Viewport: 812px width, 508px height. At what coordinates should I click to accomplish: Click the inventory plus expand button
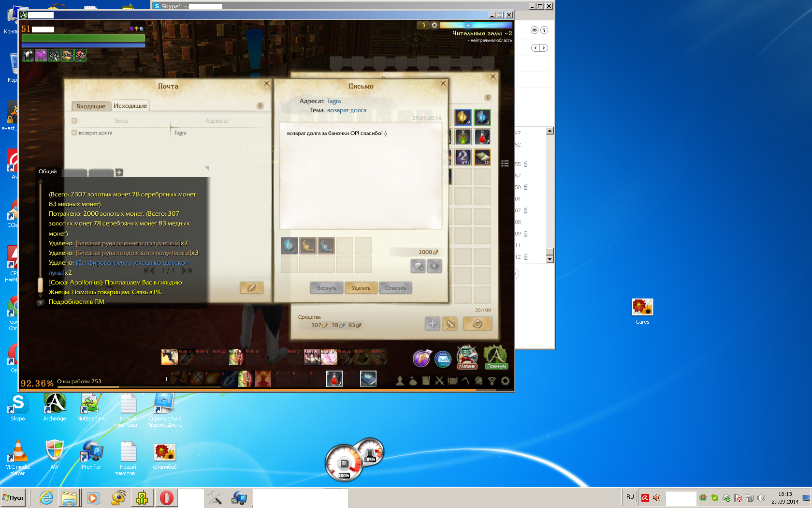pos(433,324)
